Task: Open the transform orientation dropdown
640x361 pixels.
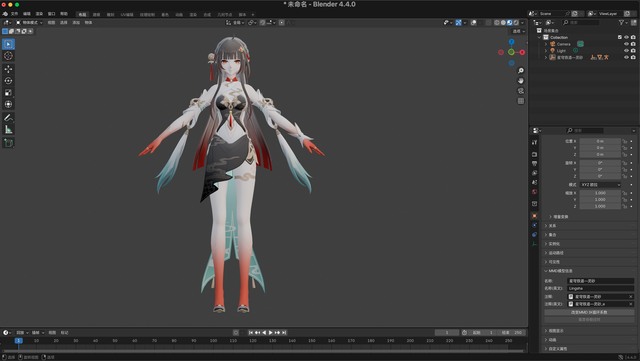Action: (235, 22)
